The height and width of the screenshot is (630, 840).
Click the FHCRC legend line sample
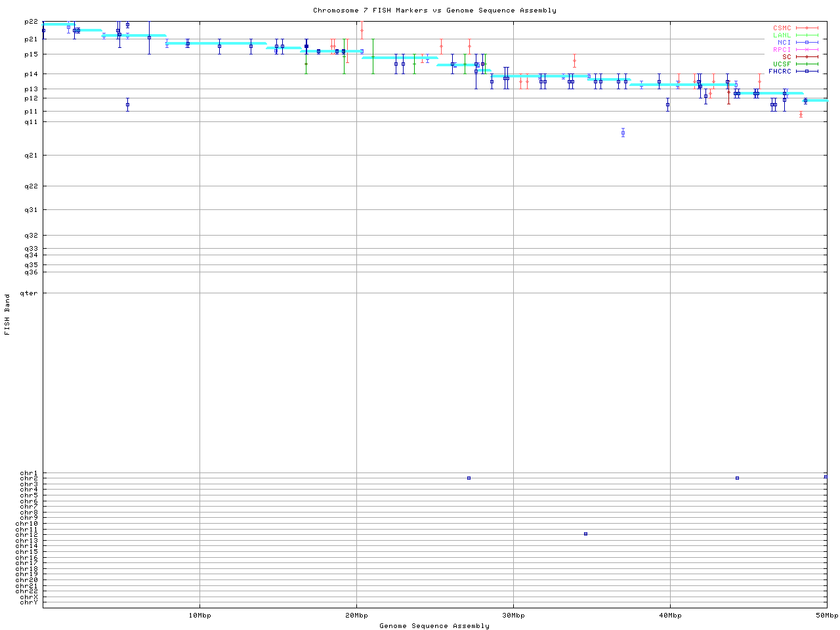pos(807,71)
